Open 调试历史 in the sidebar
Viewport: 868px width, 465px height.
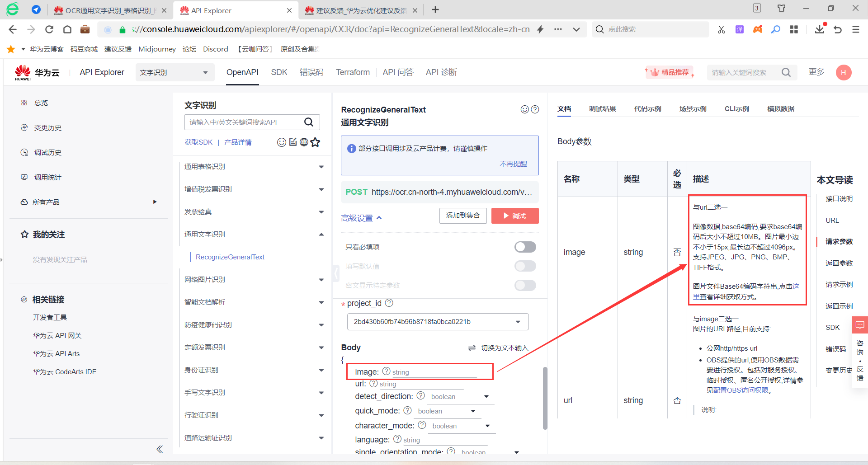point(47,153)
